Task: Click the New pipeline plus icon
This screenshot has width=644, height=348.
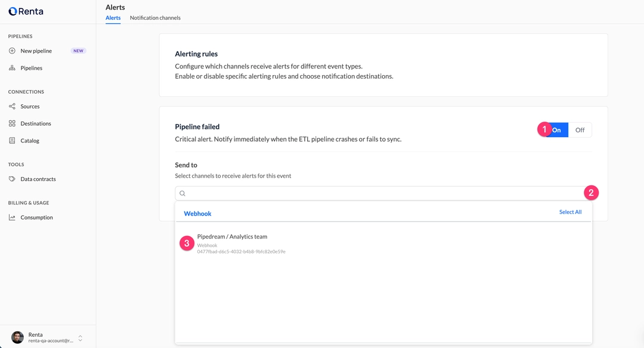Action: 11,51
